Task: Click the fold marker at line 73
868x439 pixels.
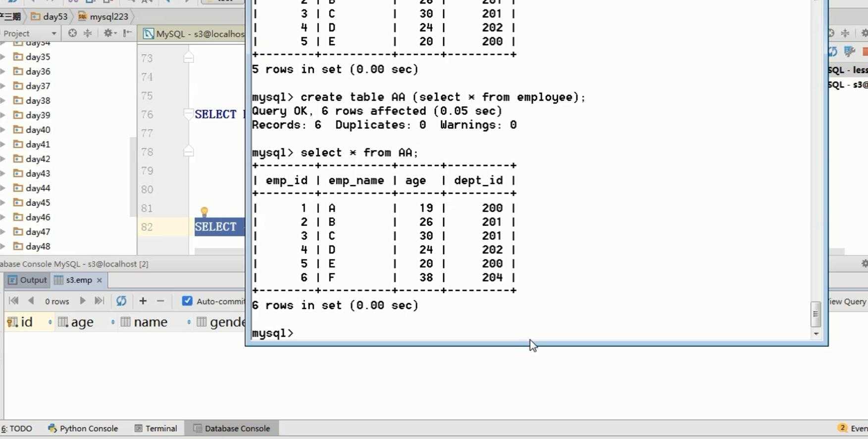Action: click(x=188, y=57)
